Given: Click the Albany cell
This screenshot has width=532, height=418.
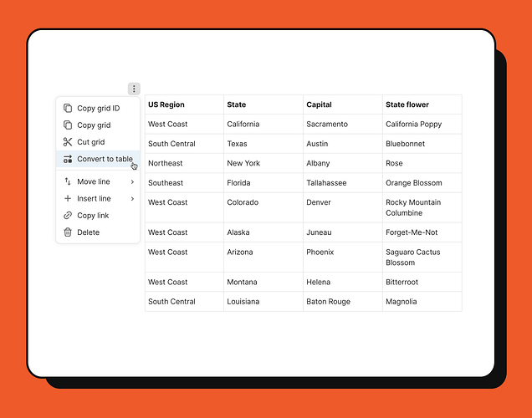Looking at the screenshot, I should point(343,163).
